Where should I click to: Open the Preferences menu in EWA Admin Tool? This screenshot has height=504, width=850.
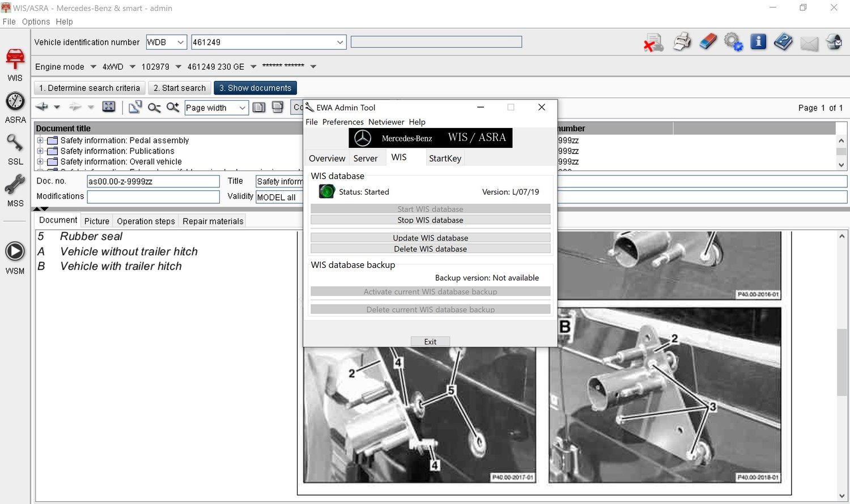(343, 122)
